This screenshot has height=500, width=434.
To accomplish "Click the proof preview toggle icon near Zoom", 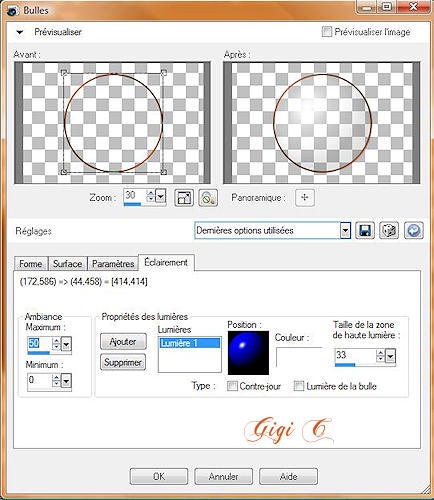I will 208,198.
